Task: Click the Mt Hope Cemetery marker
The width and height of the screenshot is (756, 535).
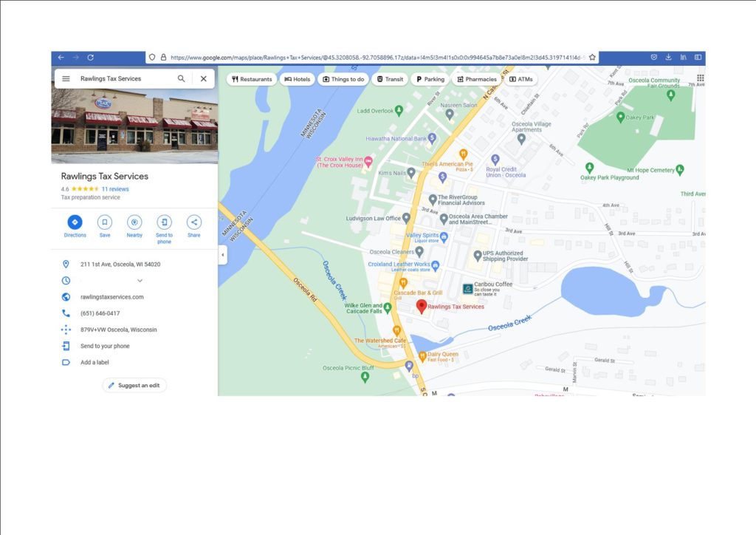Action: tap(680, 169)
